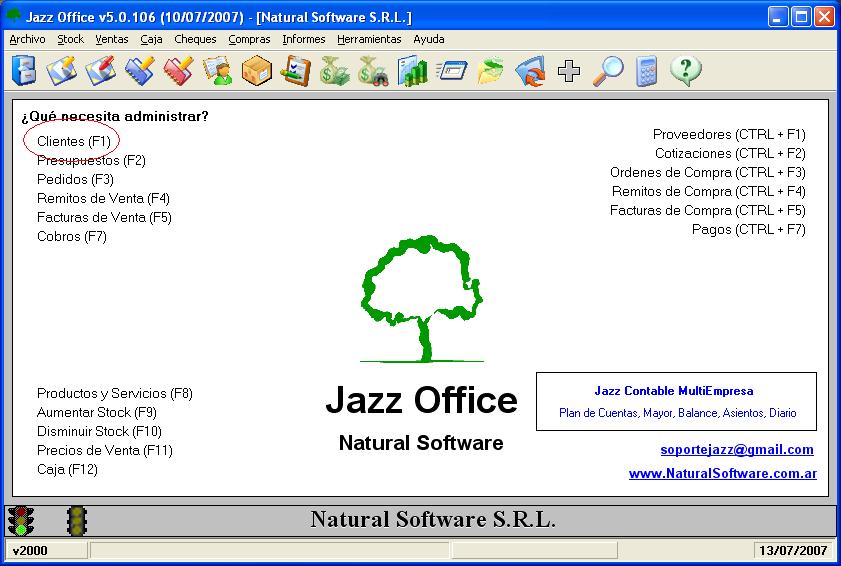Click the fast window toolbar icon
Screen dimensions: 841x566
click(x=452, y=70)
